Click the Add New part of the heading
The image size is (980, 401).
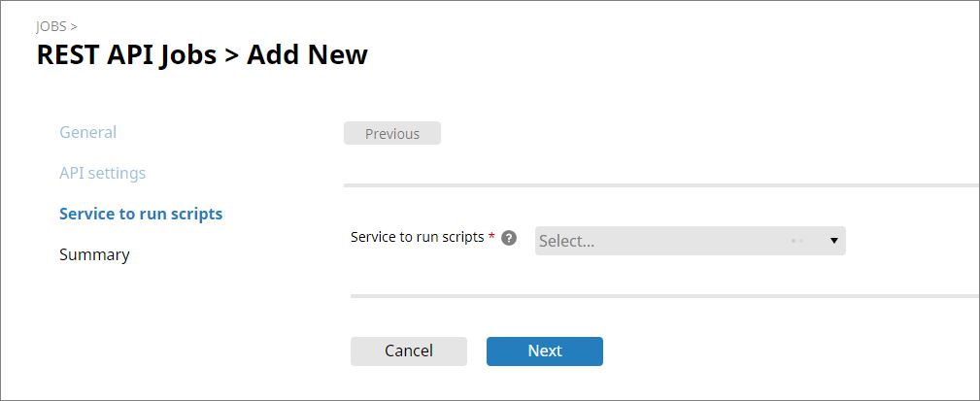(307, 54)
